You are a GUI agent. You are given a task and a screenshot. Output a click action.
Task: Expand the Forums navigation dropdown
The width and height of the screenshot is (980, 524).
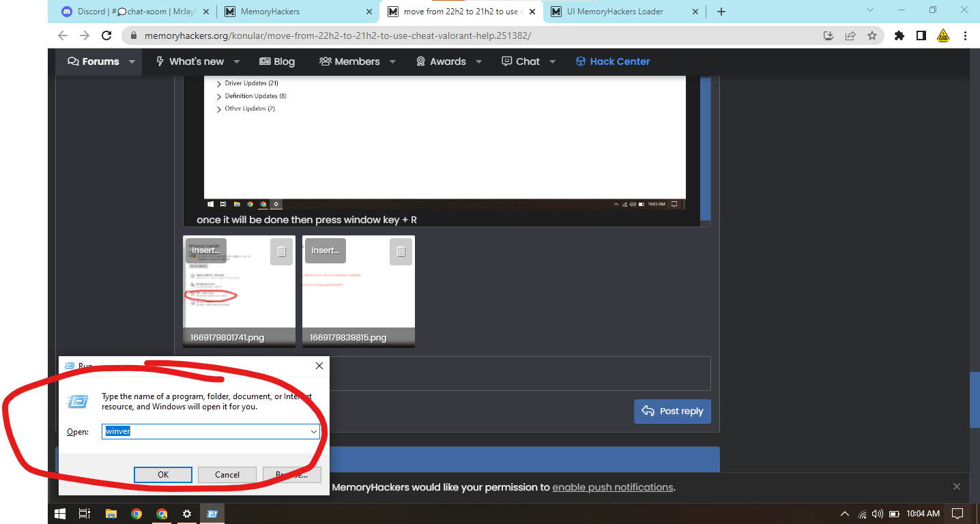tap(132, 61)
